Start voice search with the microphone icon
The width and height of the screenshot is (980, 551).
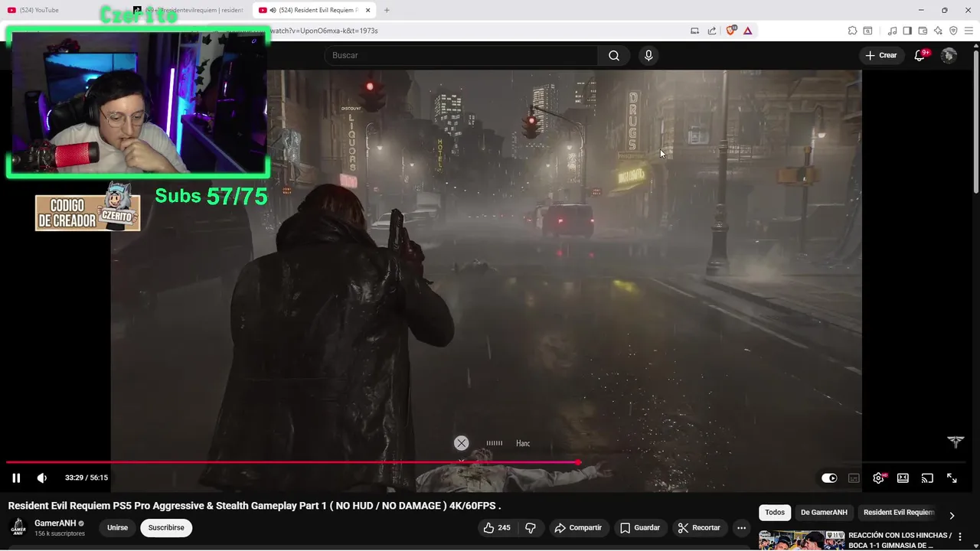(648, 55)
